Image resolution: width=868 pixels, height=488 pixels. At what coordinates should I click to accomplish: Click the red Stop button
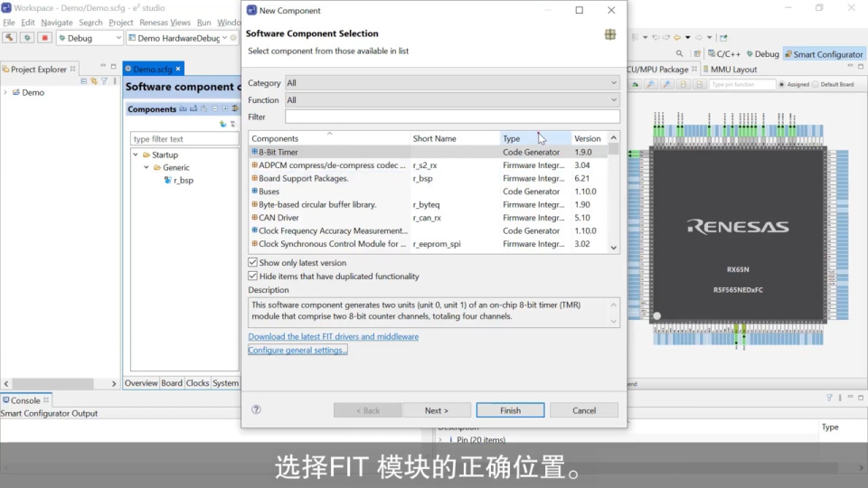(x=45, y=38)
